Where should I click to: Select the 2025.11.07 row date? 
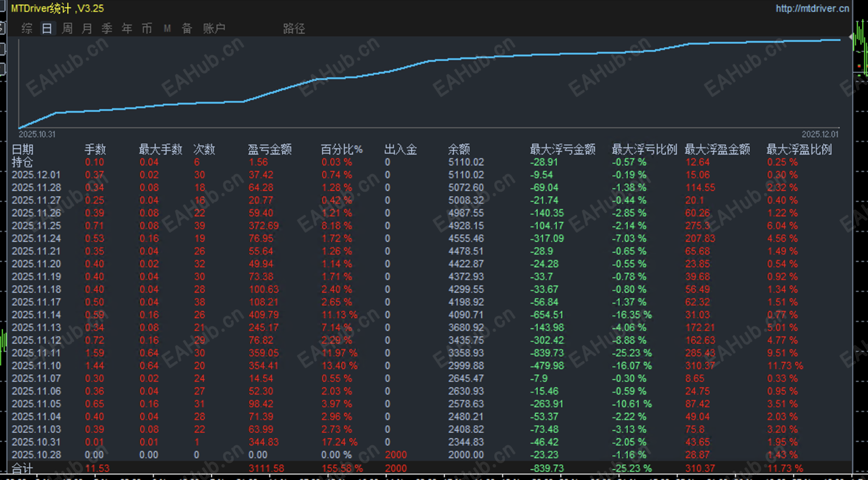point(36,379)
